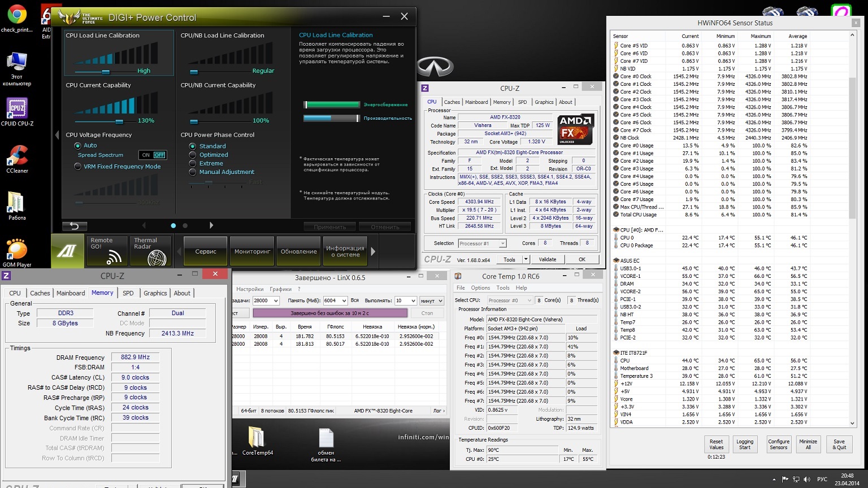Click Validate button in CPU-Z
This screenshot has width=868, height=488.
pyautogui.click(x=547, y=259)
